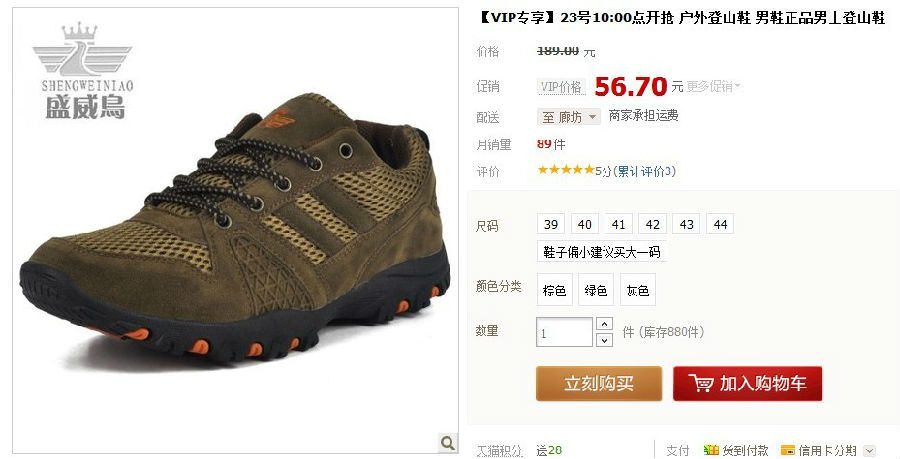Click the 盛威鳥 brand logo
This screenshot has height=459, width=900.
coord(83,71)
